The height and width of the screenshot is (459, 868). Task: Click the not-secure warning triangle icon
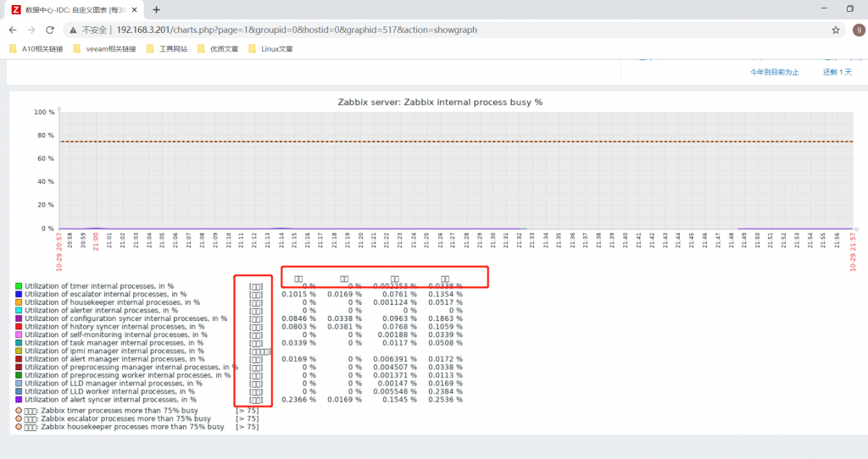click(73, 30)
